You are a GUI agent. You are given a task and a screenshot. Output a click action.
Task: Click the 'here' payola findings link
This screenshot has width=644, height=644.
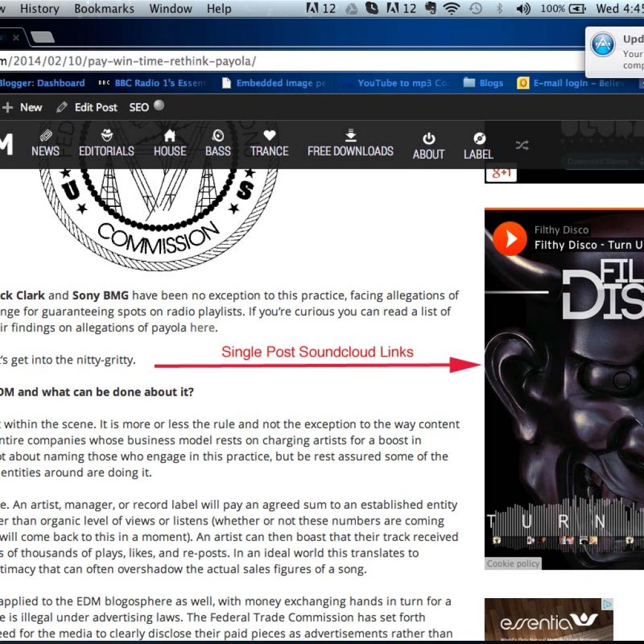pos(202,327)
